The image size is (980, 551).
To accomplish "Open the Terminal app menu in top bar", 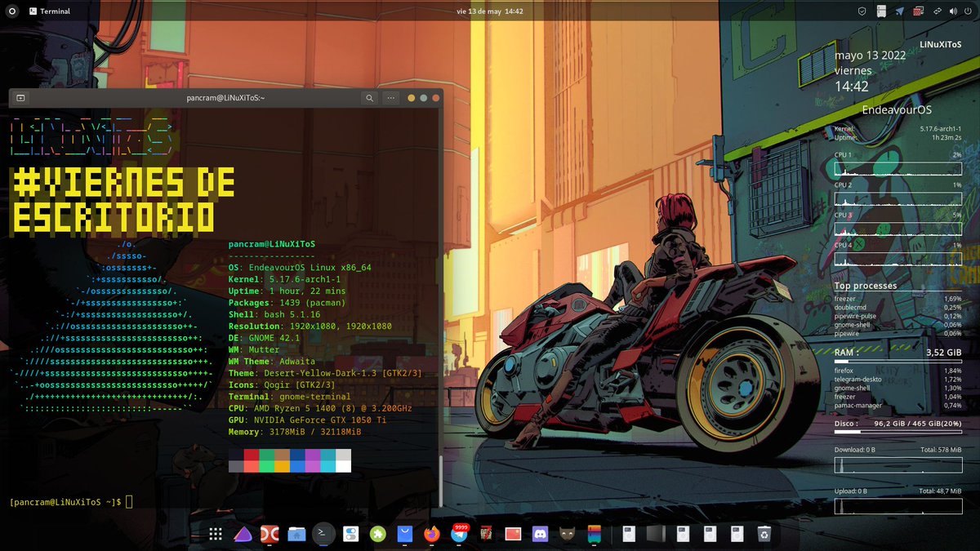I will point(49,11).
